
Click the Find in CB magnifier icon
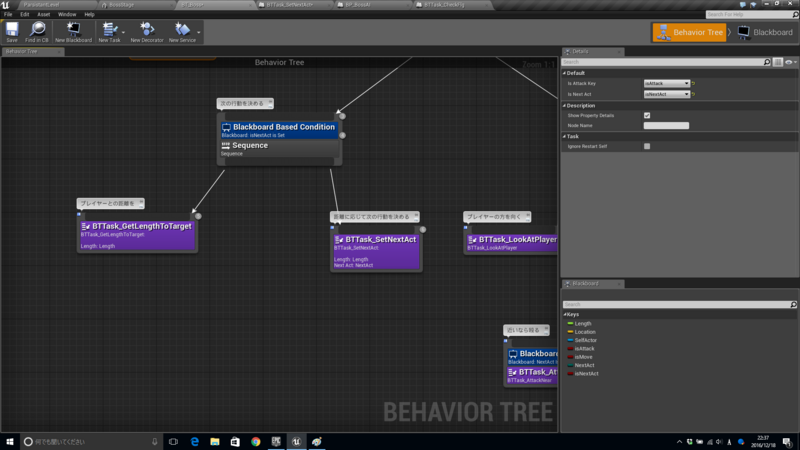[x=37, y=32]
